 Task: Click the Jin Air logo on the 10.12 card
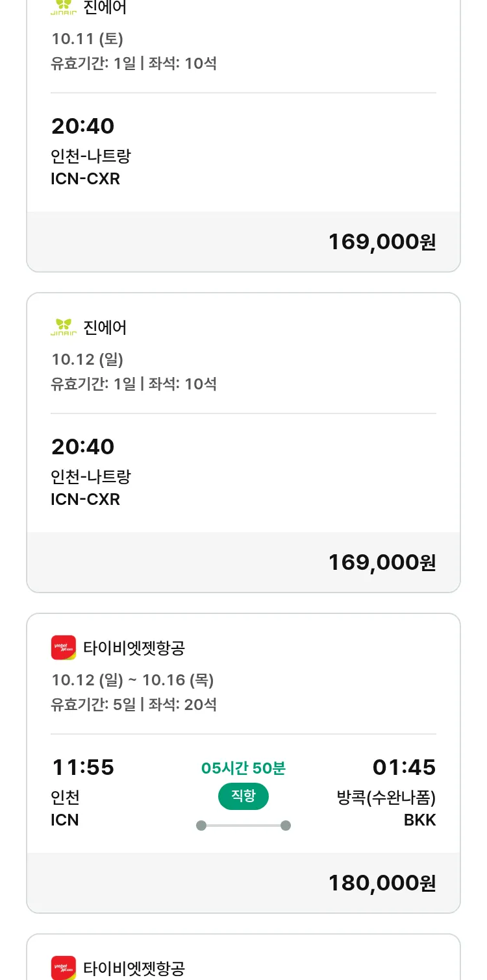point(64,327)
